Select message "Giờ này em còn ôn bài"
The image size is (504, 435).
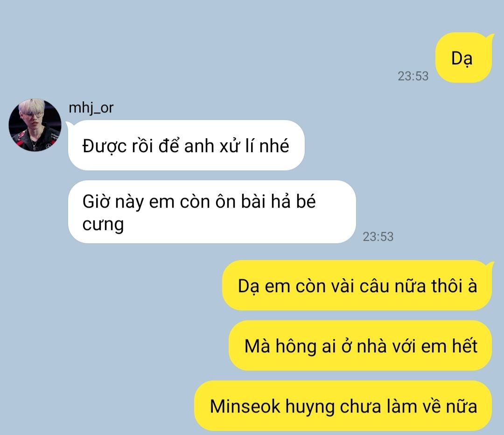point(212,212)
